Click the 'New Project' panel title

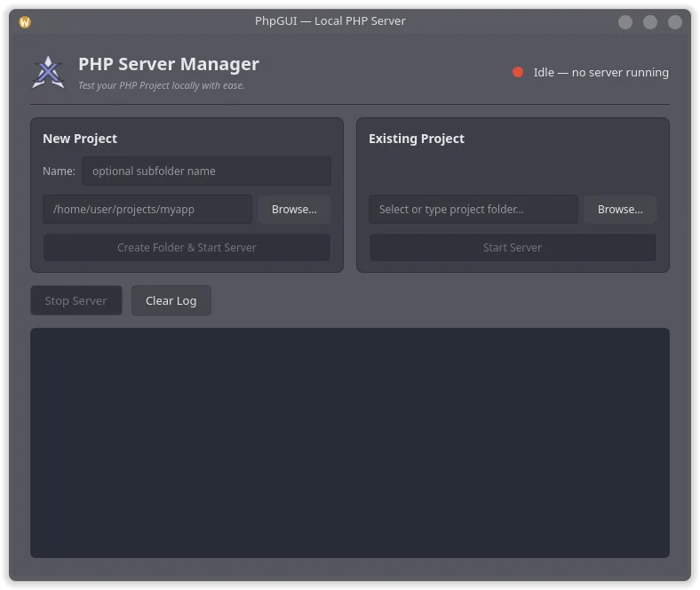(80, 139)
